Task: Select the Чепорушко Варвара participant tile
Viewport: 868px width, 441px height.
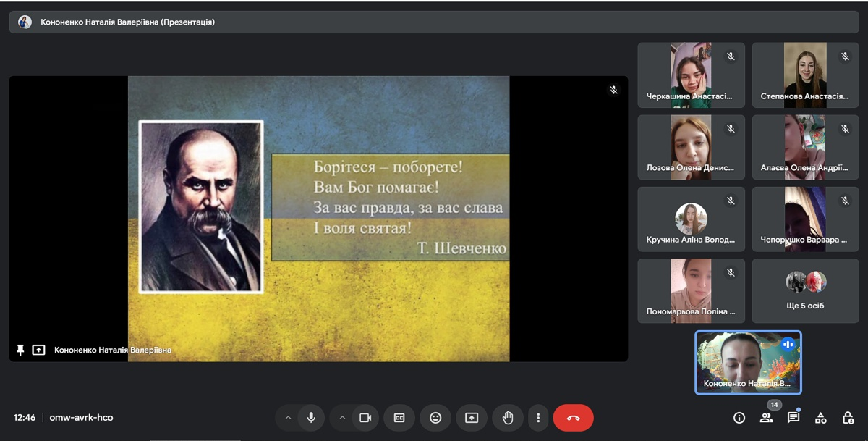Action: point(806,219)
